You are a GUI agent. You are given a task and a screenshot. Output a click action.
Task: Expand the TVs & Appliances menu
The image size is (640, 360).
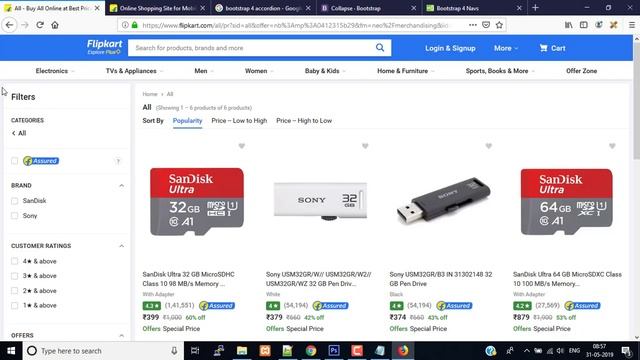[134, 71]
